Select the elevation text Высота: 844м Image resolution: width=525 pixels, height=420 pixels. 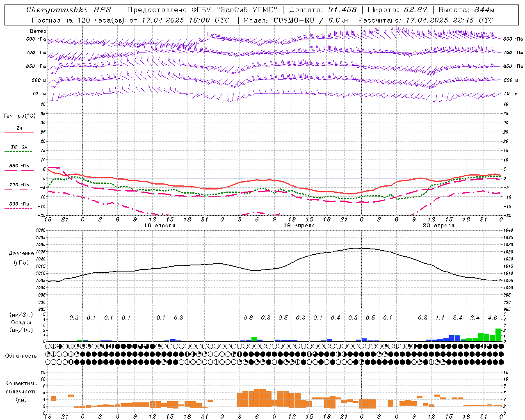[467, 10]
